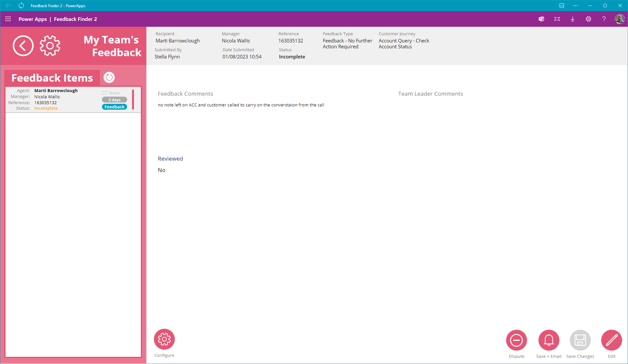Click the fit-to-screen icon in header

(x=557, y=19)
